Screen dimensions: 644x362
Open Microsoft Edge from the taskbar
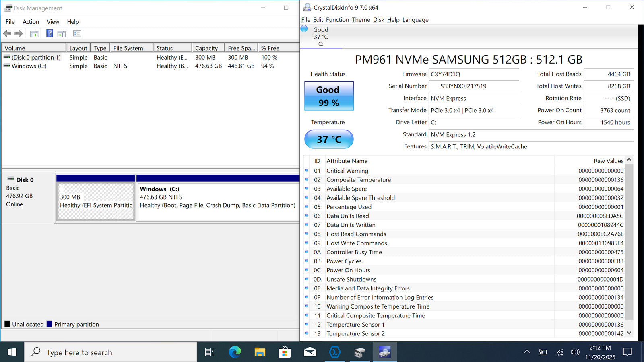click(x=235, y=352)
